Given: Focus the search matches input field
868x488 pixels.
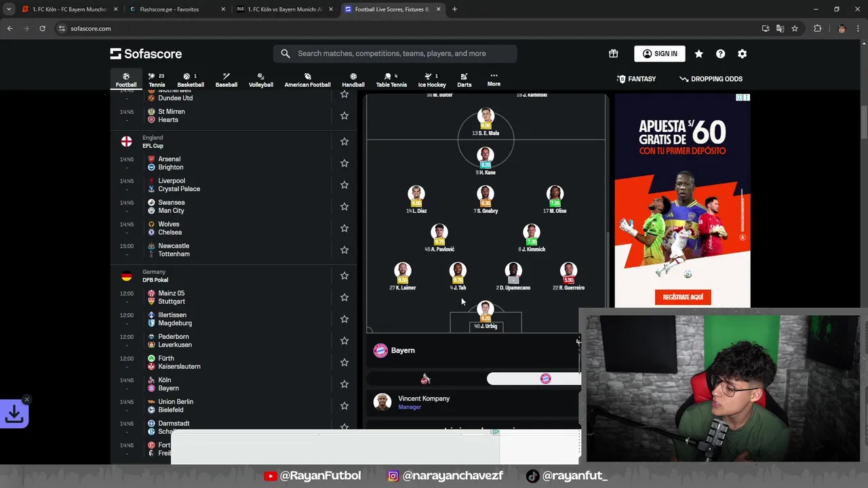Looking at the screenshot, I should pyautogui.click(x=395, y=54).
